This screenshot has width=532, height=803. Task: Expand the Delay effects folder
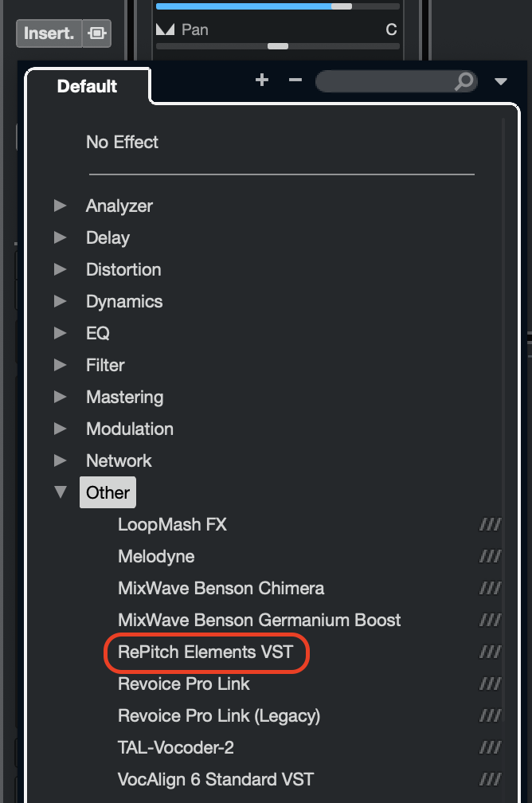[x=61, y=237]
